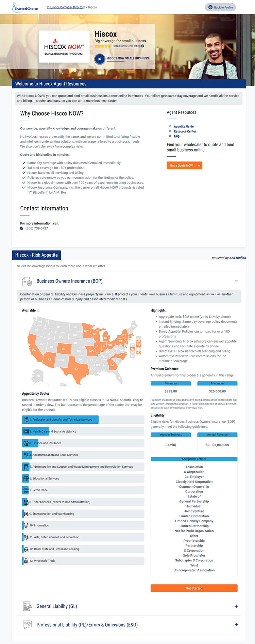This screenshot has height=644, width=255.
Task: Call the (866) 739-0727 phone link
Action: [x=37, y=228]
